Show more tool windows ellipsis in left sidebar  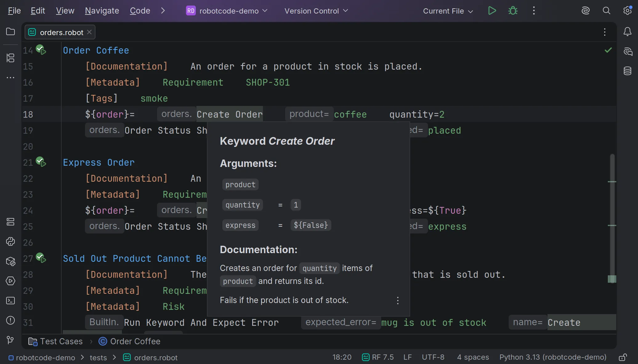(10, 78)
